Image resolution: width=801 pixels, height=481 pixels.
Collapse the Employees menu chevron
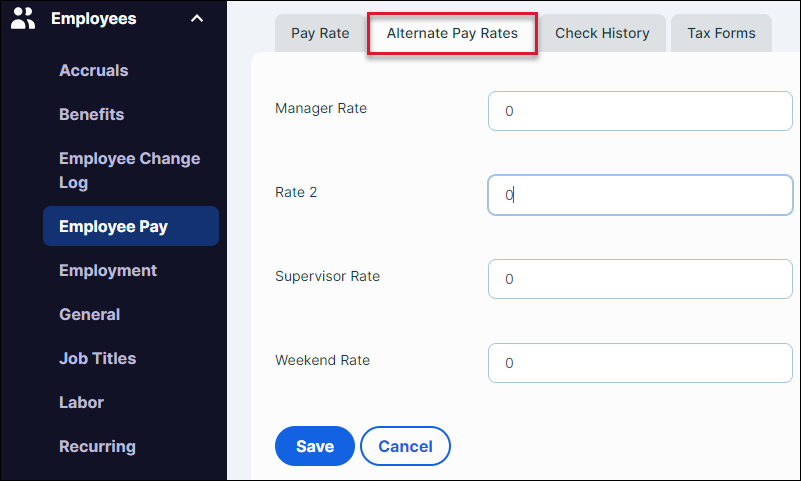[x=196, y=18]
